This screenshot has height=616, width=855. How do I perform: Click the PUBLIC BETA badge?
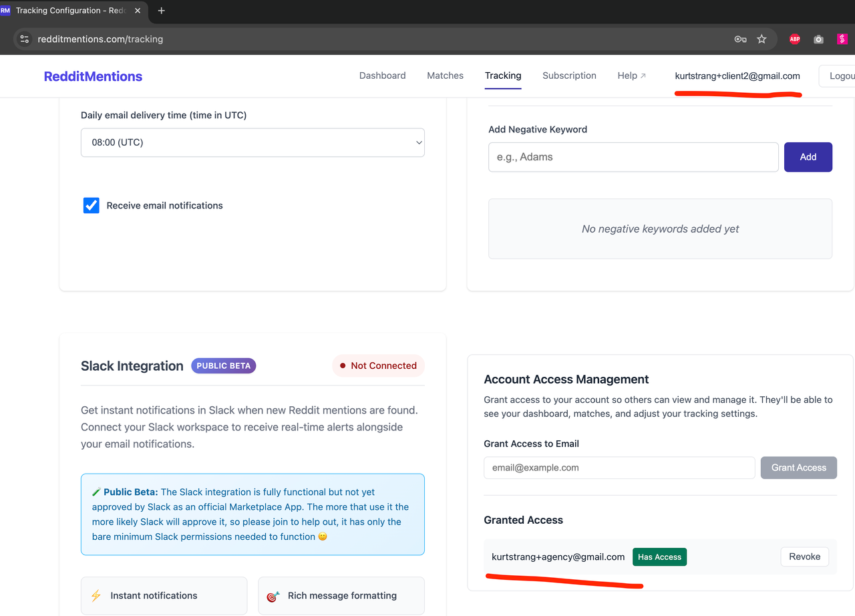[x=224, y=365]
